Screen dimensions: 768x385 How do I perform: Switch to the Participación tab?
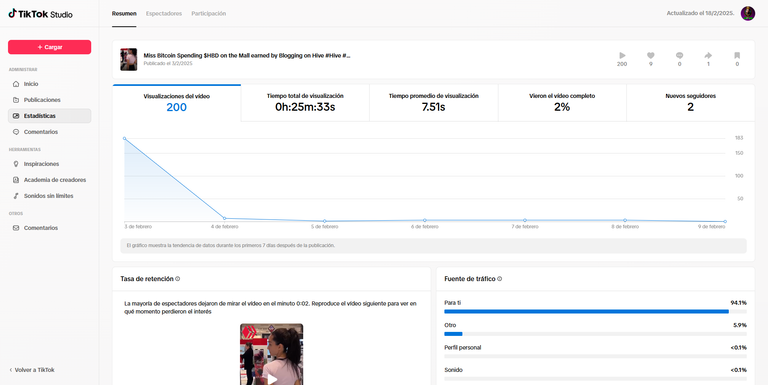tap(209, 14)
